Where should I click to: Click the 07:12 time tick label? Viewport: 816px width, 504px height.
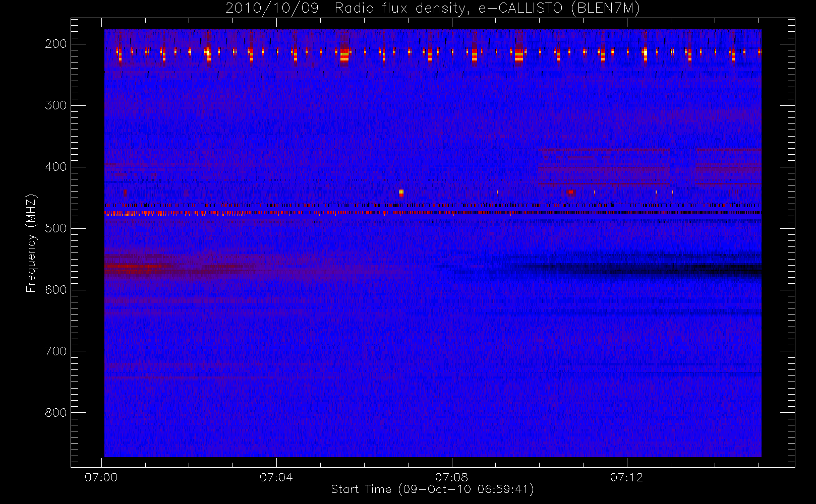click(x=627, y=477)
